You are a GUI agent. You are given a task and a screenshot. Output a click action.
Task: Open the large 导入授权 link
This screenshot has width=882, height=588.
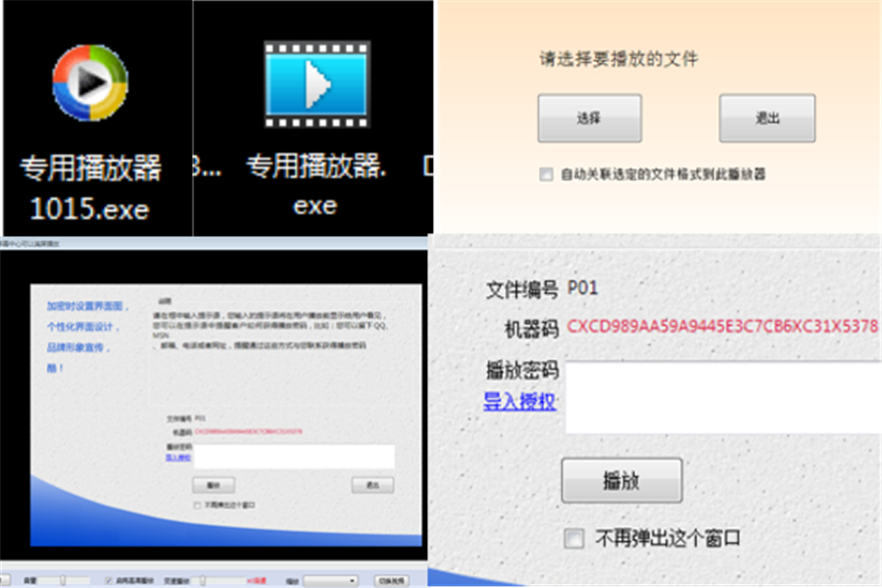[519, 401]
